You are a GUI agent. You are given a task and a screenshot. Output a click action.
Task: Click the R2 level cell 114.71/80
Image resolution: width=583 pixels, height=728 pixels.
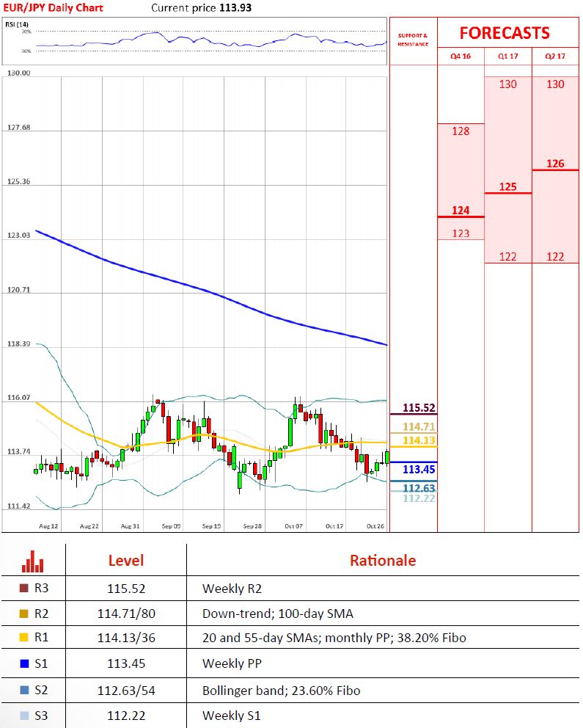pyautogui.click(x=126, y=614)
